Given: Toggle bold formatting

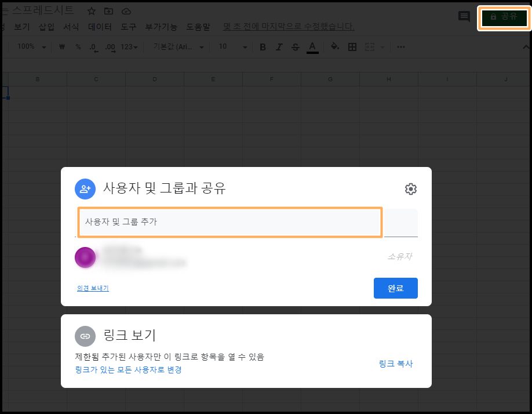Looking at the screenshot, I should click(263, 47).
